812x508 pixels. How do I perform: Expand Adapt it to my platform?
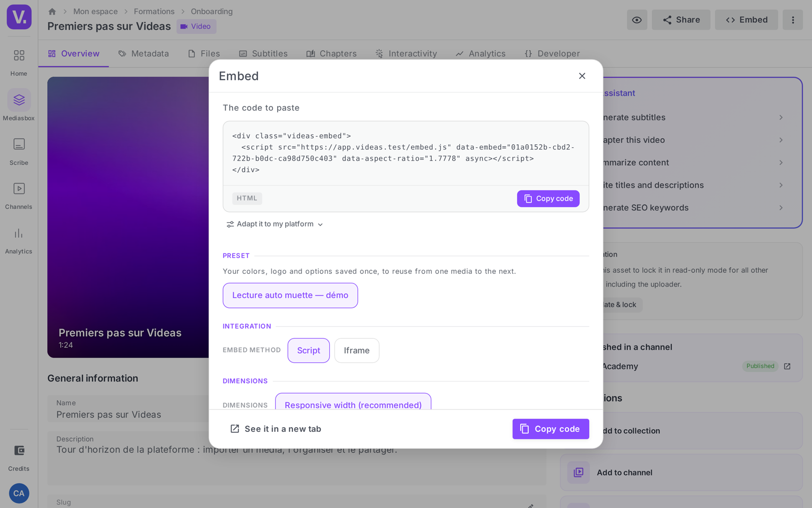click(x=275, y=224)
